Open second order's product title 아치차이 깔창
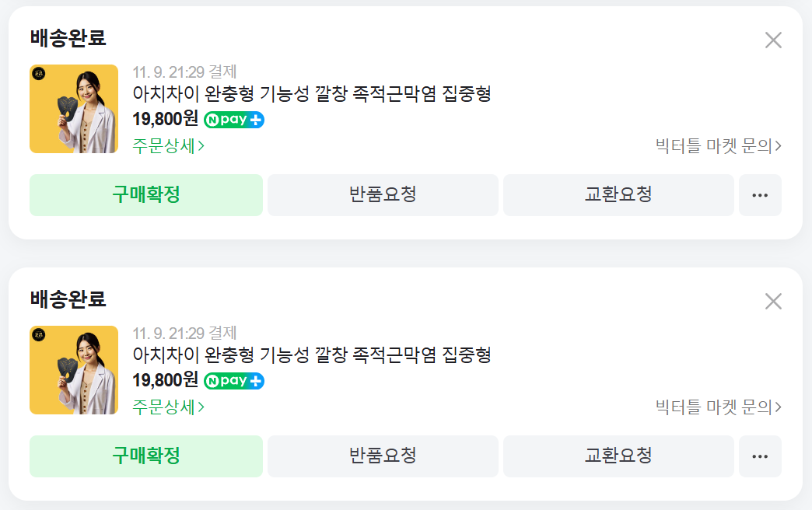 coord(312,355)
